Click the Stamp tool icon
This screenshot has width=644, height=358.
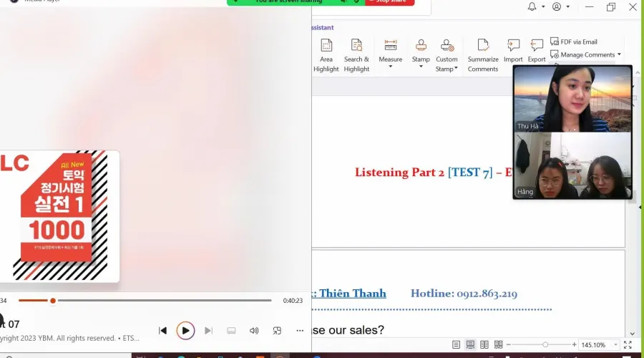421,45
